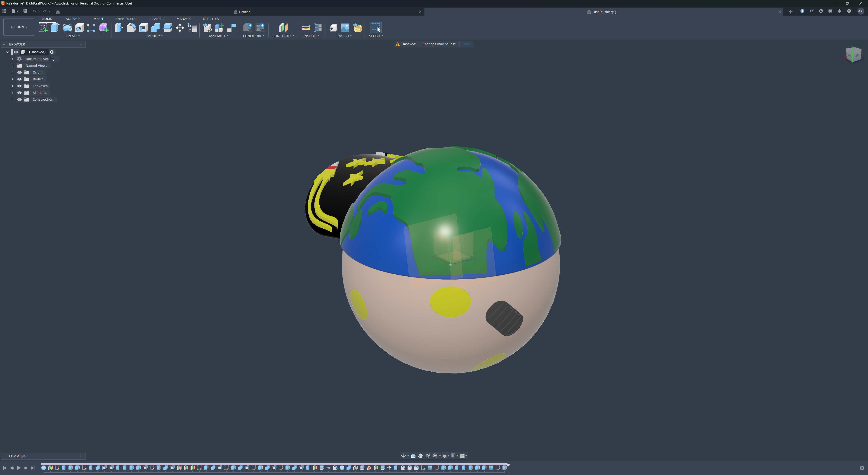Jump to the timeline beginning
Image resolution: width=868 pixels, height=475 pixels.
click(4, 468)
